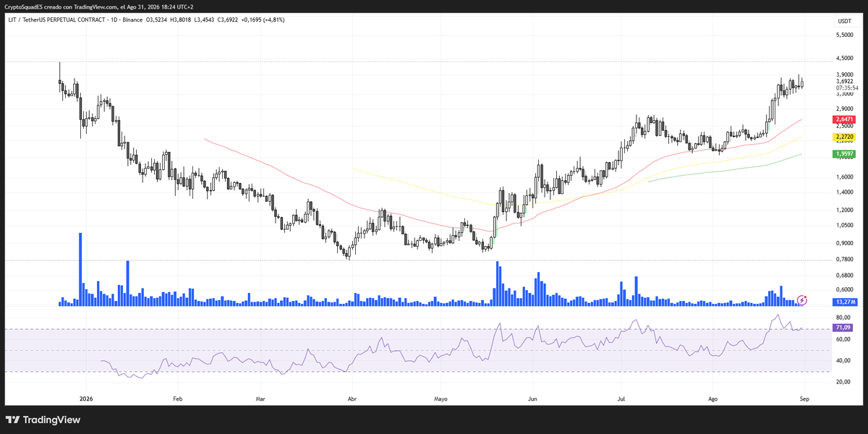Click the purple lightning bolt event icon
The image size is (868, 434).
pos(801,299)
